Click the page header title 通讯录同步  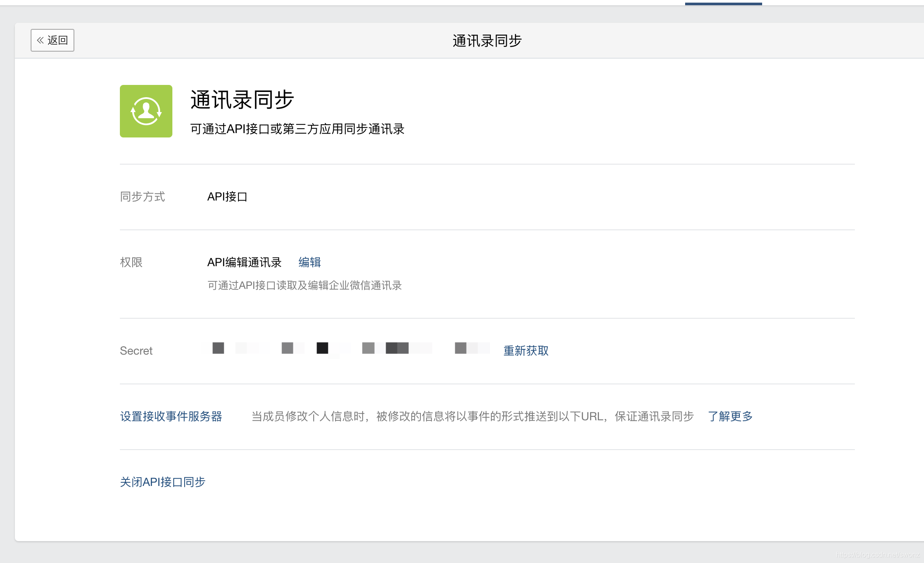pyautogui.click(x=486, y=41)
